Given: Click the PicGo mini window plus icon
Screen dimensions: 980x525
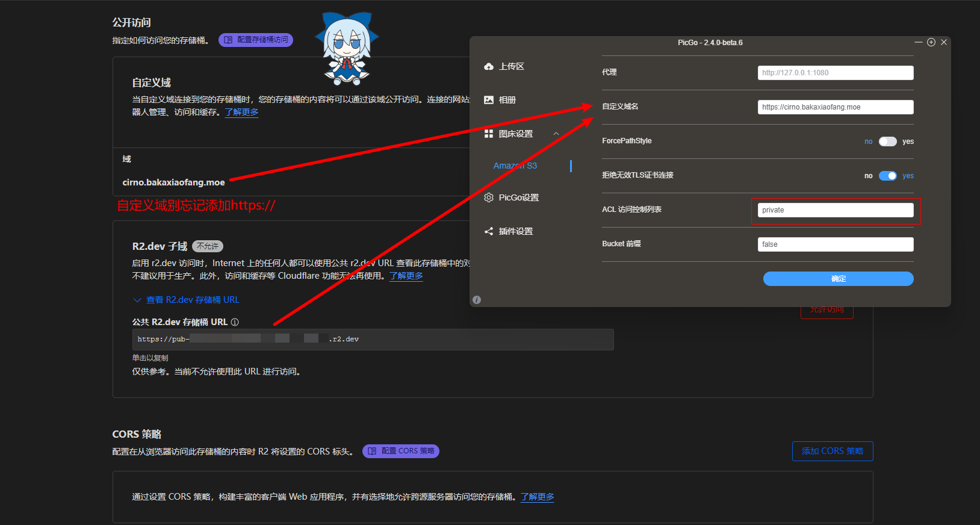Looking at the screenshot, I should [931, 42].
